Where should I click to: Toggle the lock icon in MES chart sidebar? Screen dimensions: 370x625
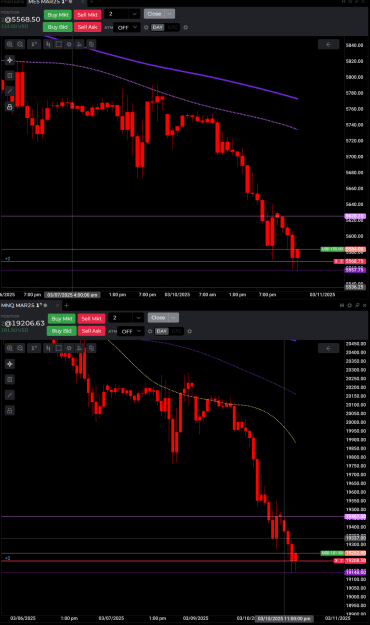[10, 106]
